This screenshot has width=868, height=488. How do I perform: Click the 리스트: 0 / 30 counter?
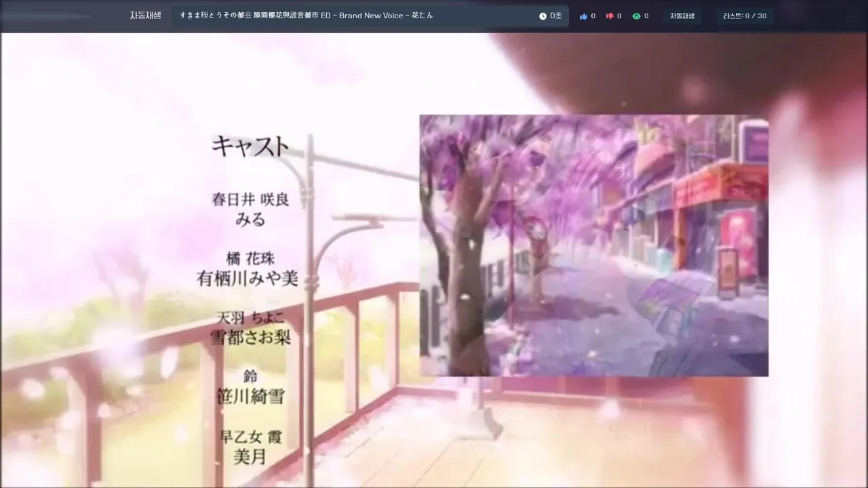click(745, 16)
